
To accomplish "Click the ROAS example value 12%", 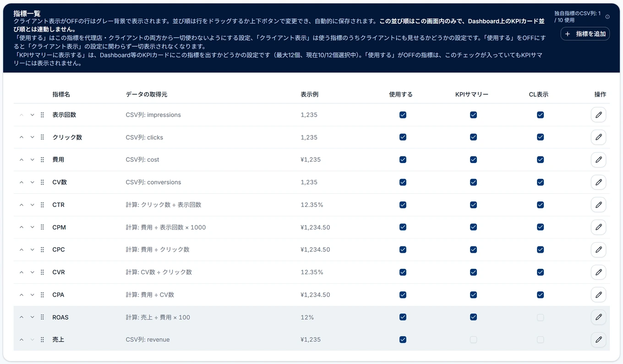I will 307,317.
